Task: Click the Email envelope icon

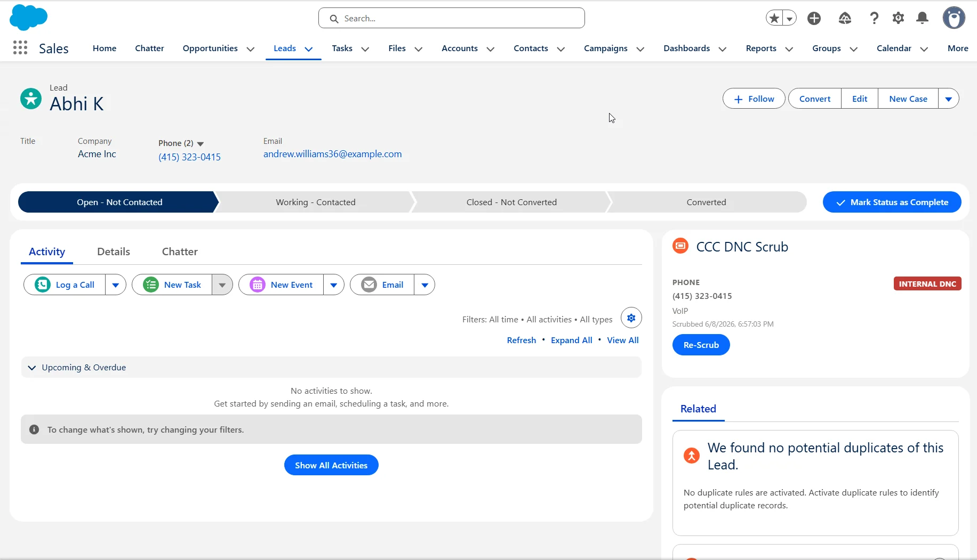Action: click(x=369, y=285)
